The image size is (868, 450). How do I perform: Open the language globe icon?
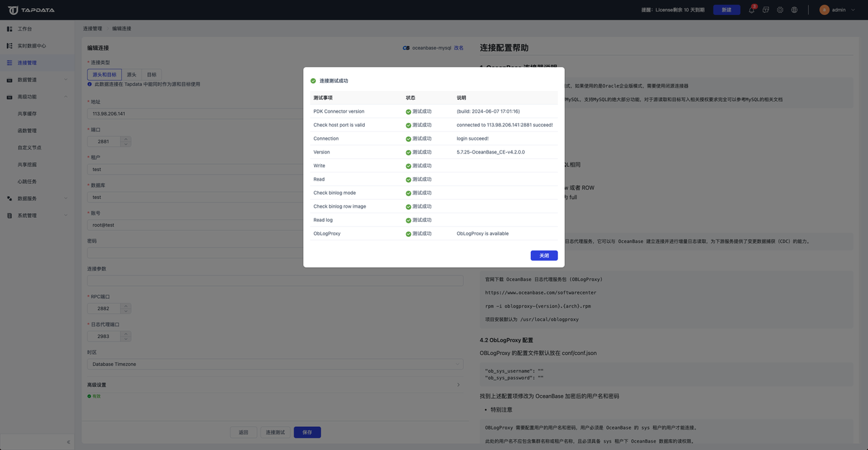(794, 10)
